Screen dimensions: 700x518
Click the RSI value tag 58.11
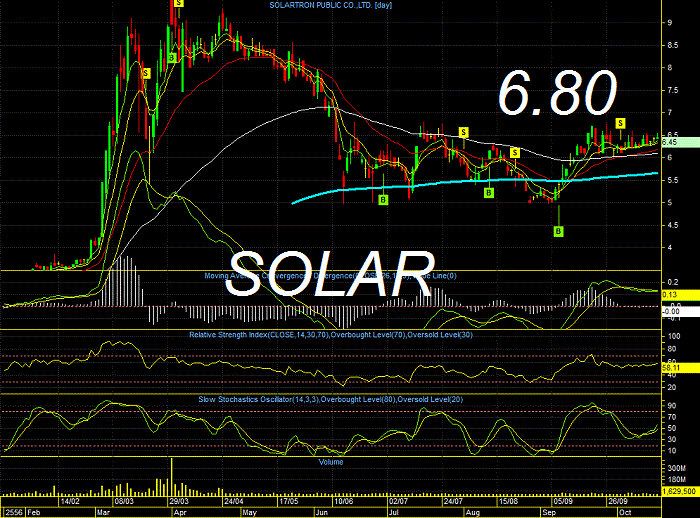pos(679,368)
